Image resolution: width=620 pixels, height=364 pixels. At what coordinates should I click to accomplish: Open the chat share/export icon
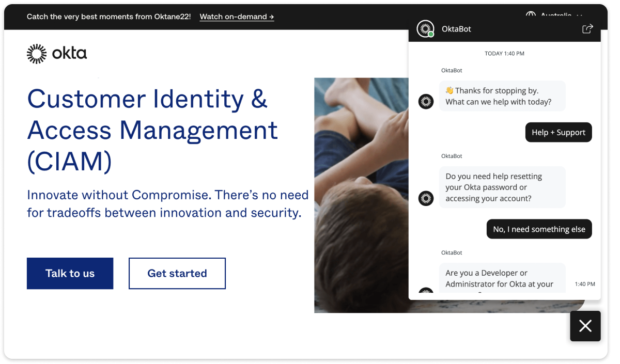pyautogui.click(x=587, y=29)
